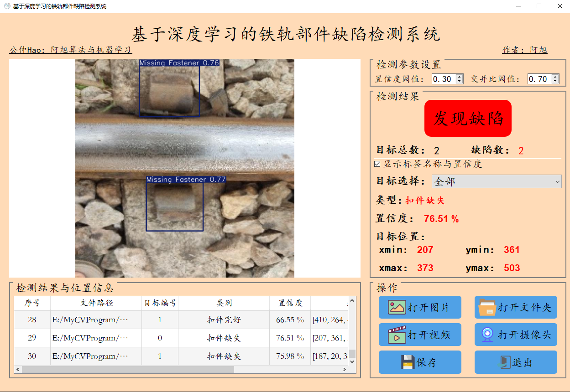
Task: Click the 置信度阈值 input field showing 0.30
Action: point(444,79)
